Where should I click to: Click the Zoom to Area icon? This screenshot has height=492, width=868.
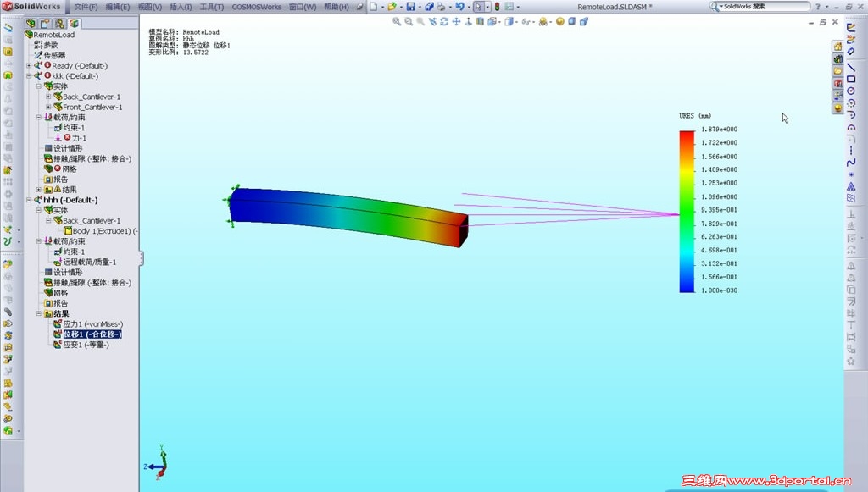pos(409,21)
